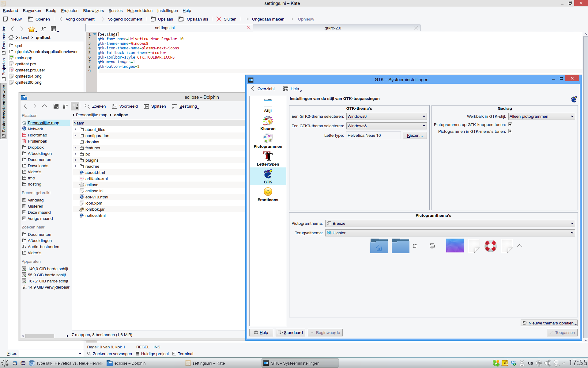This screenshot has height=368, width=588.
Task: Click the bookmarks star icon in Kate
Action: tap(31, 29)
